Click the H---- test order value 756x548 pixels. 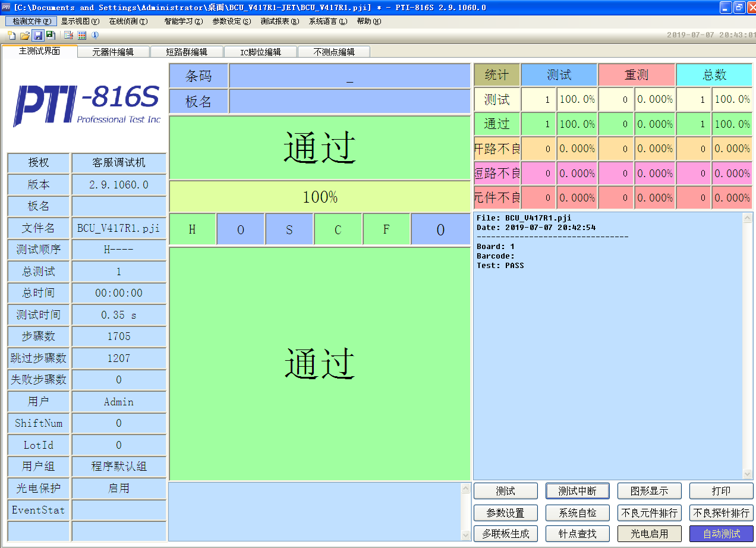coord(119,250)
